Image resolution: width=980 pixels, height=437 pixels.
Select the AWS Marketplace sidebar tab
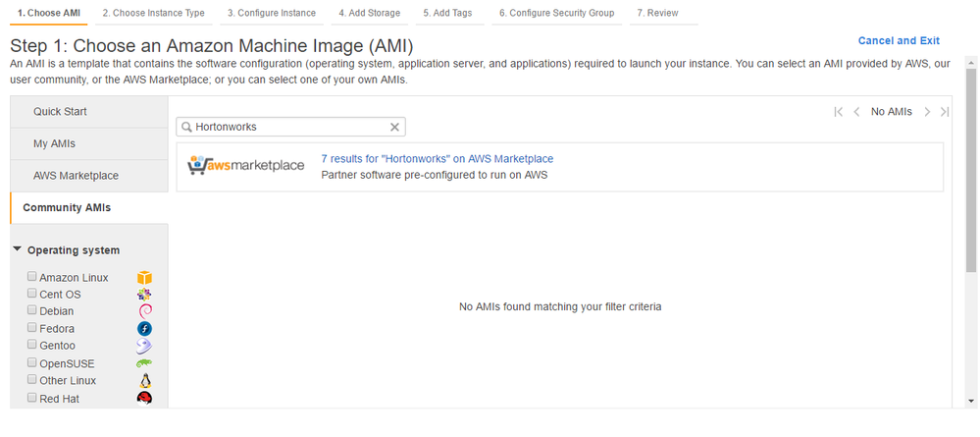[88, 176]
